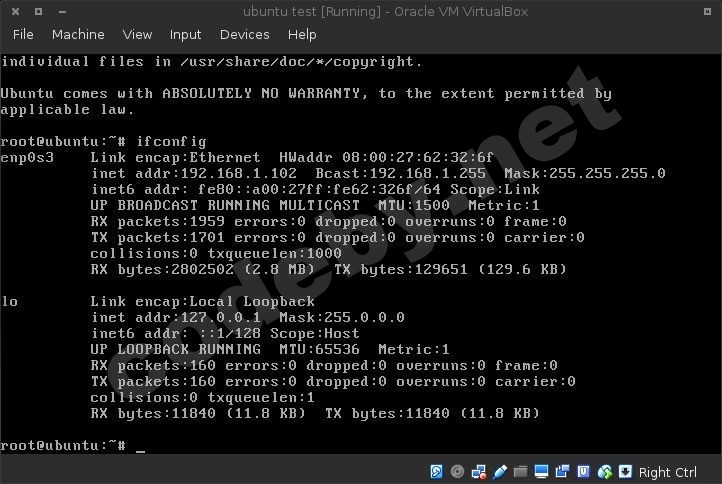The image size is (722, 484).
Task: Open the Help menu
Action: (302, 35)
